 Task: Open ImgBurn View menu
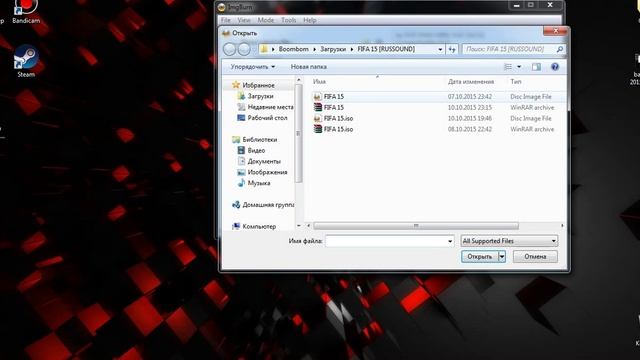(x=244, y=20)
